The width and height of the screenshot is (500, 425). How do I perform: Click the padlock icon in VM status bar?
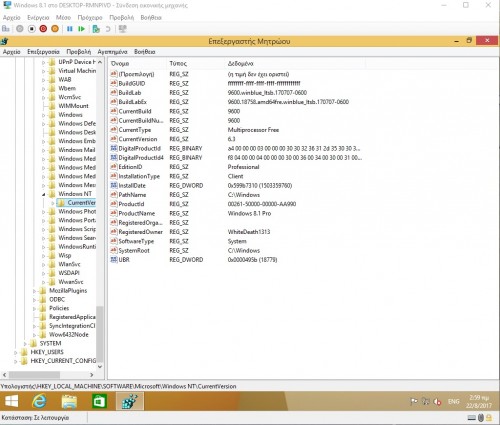click(x=489, y=418)
